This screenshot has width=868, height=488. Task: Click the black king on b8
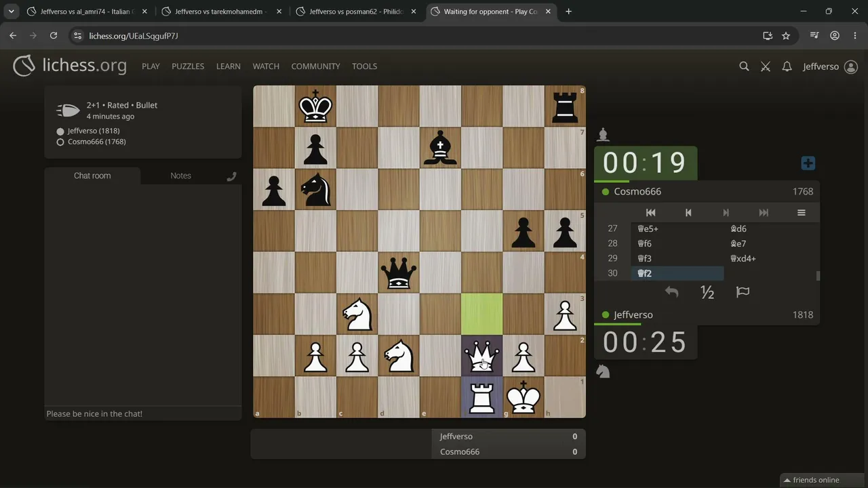coord(315,106)
